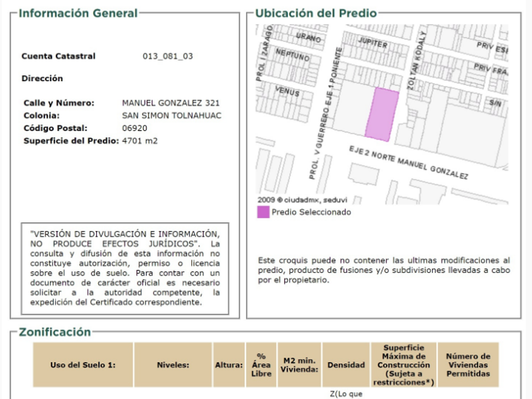The image size is (532, 399).
Task: Click the Ubicación del Predio heading
Action: pyautogui.click(x=315, y=13)
